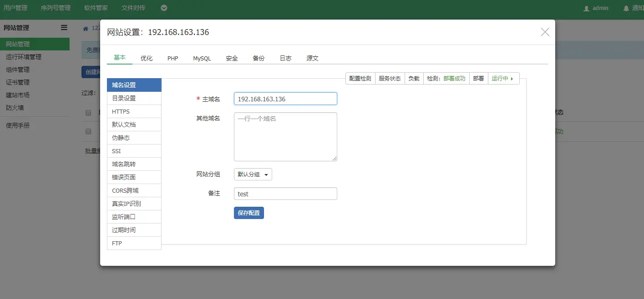This screenshot has width=644, height=299.
Task: Open the 备份 backup tab
Action: (258, 58)
